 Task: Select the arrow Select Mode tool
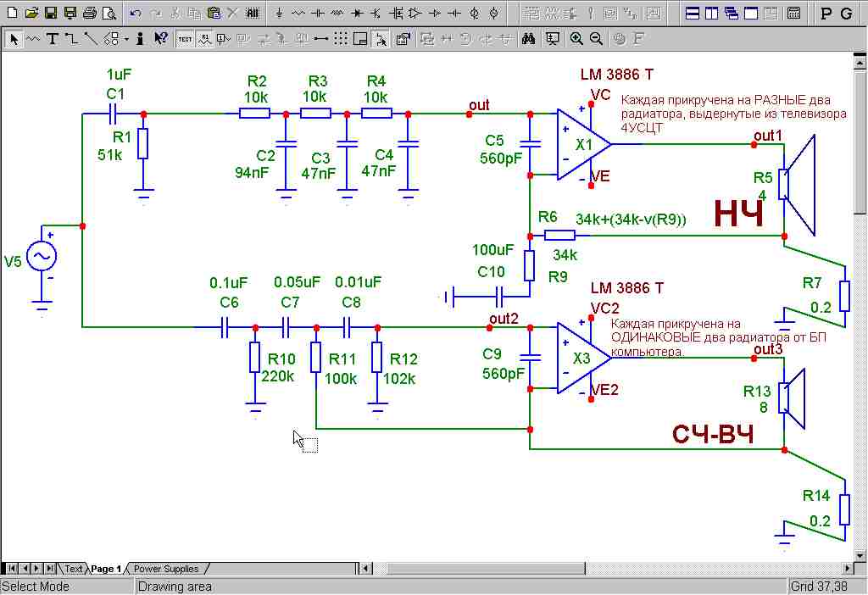(x=14, y=39)
